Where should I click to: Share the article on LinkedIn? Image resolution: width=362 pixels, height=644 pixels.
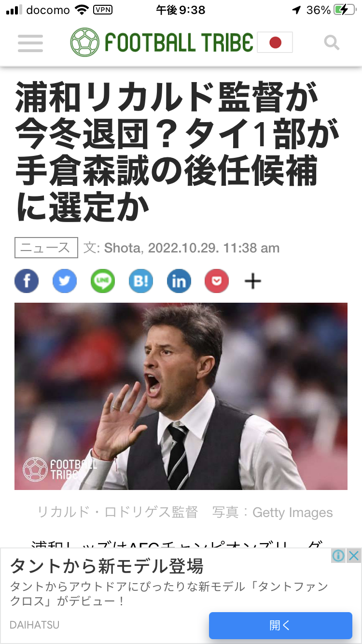[179, 281]
